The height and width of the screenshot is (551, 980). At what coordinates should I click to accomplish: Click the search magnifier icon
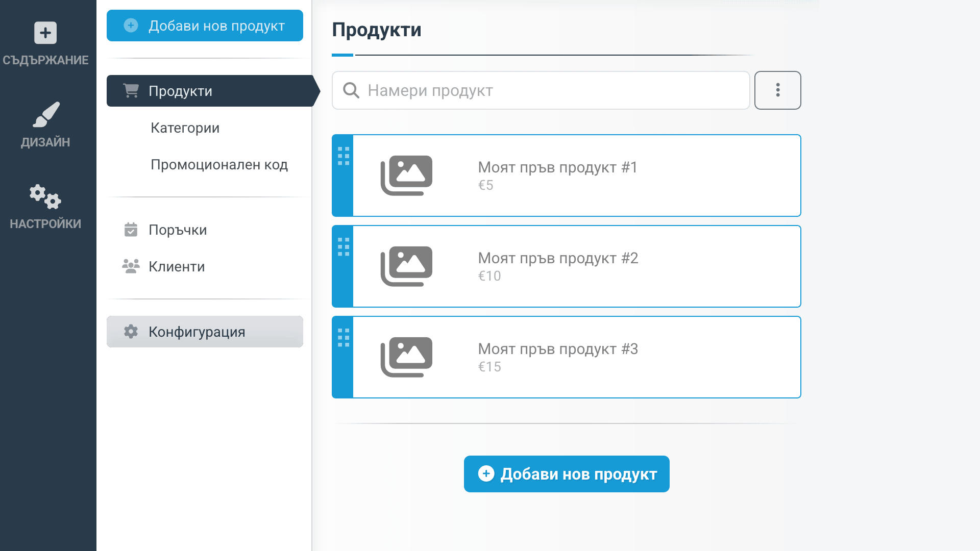351,90
